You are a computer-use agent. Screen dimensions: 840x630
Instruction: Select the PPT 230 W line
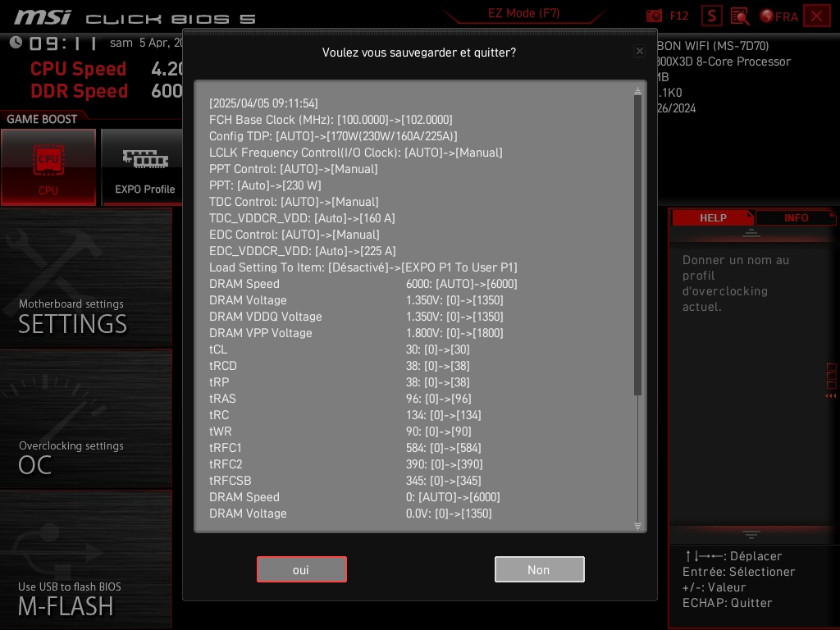[x=265, y=185]
